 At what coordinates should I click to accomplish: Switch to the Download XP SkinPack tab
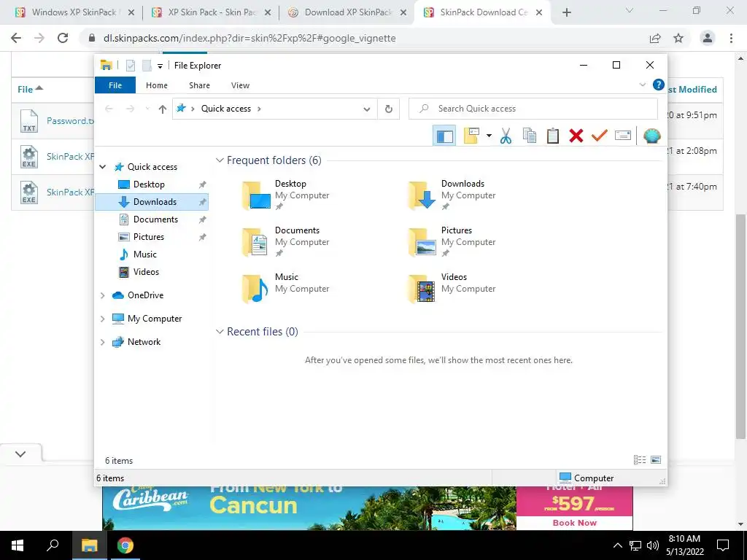click(x=348, y=12)
